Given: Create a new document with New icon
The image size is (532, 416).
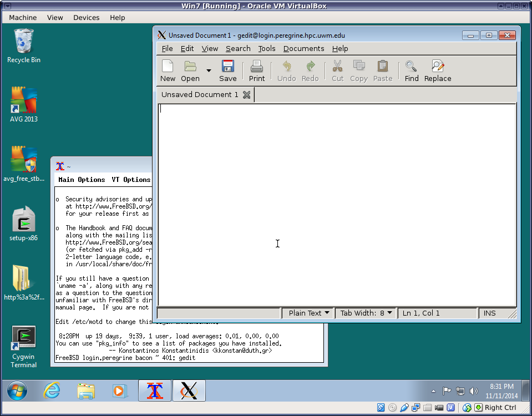Looking at the screenshot, I should [x=168, y=71].
